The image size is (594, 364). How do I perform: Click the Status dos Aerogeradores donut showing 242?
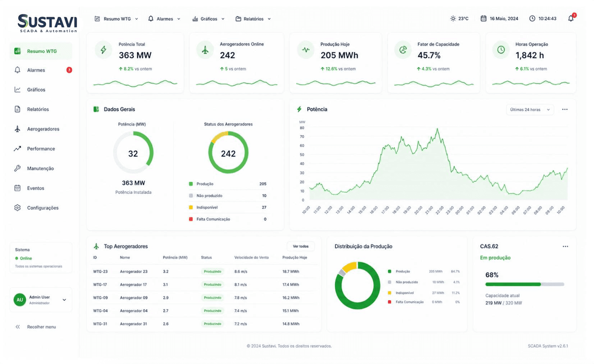click(228, 153)
